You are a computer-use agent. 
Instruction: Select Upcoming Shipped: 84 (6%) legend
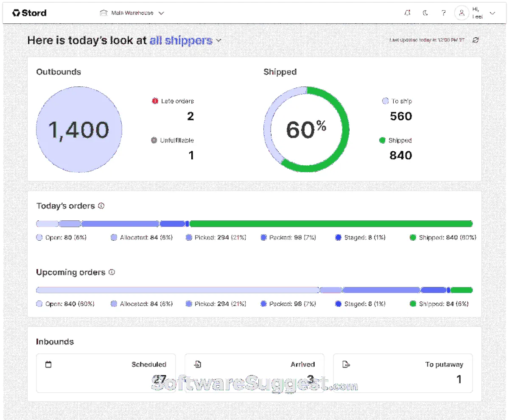tap(439, 304)
